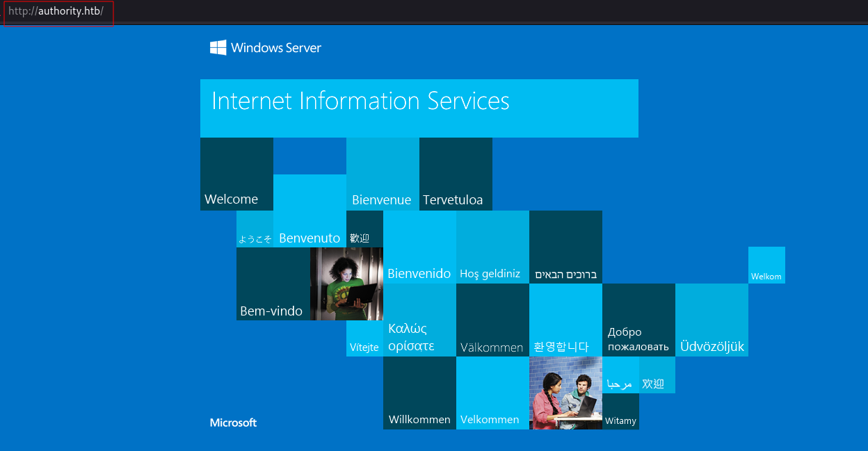Click the "Witamy" tile
The width and height of the screenshot is (868, 451).
point(620,411)
